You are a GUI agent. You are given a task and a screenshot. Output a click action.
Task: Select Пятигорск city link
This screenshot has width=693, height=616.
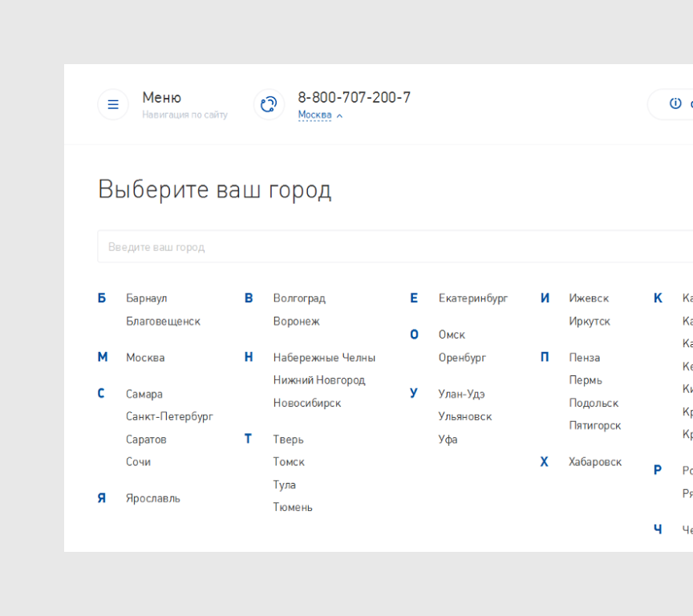point(594,425)
